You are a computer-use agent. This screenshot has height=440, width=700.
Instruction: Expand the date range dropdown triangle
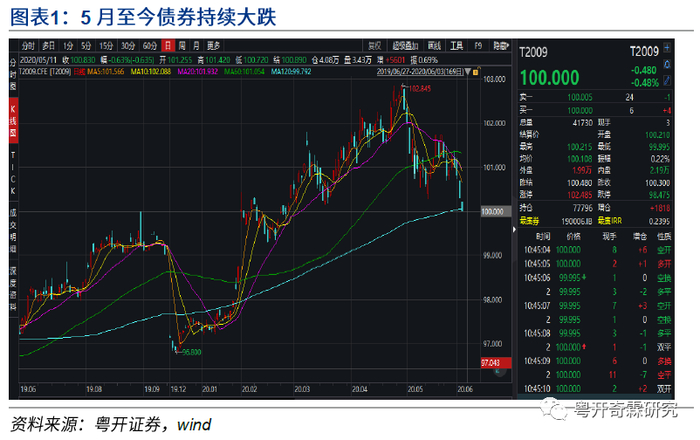(x=468, y=71)
